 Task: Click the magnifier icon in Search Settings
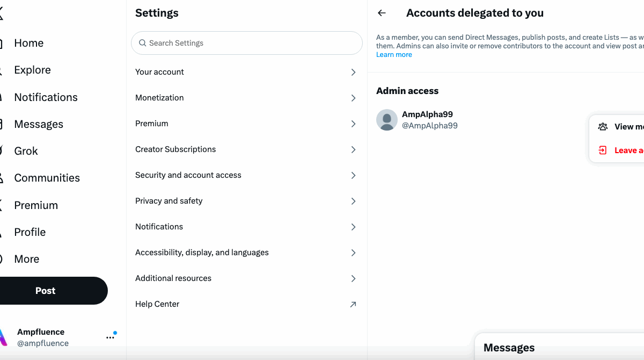coord(143,43)
